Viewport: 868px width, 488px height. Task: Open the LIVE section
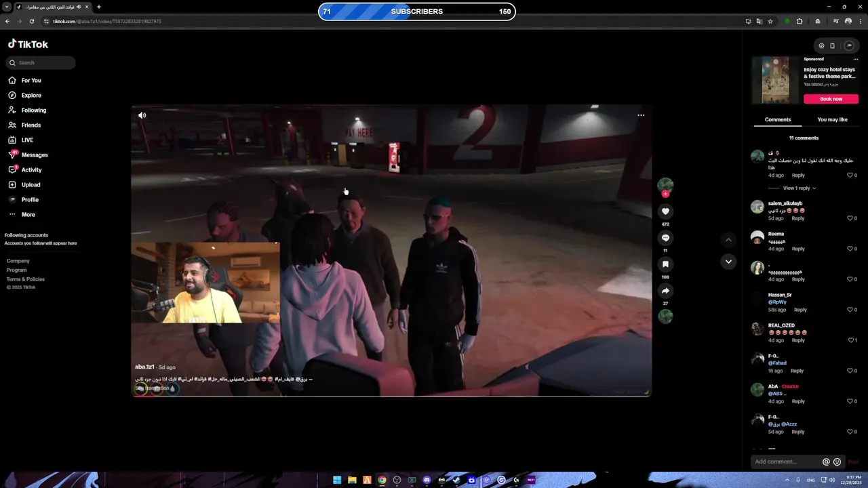click(x=20, y=140)
